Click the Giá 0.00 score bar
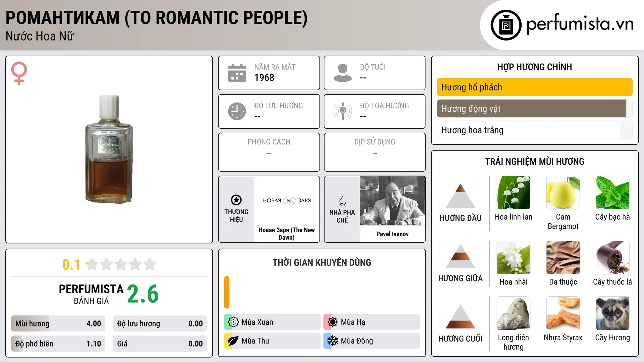 pyautogui.click(x=160, y=344)
